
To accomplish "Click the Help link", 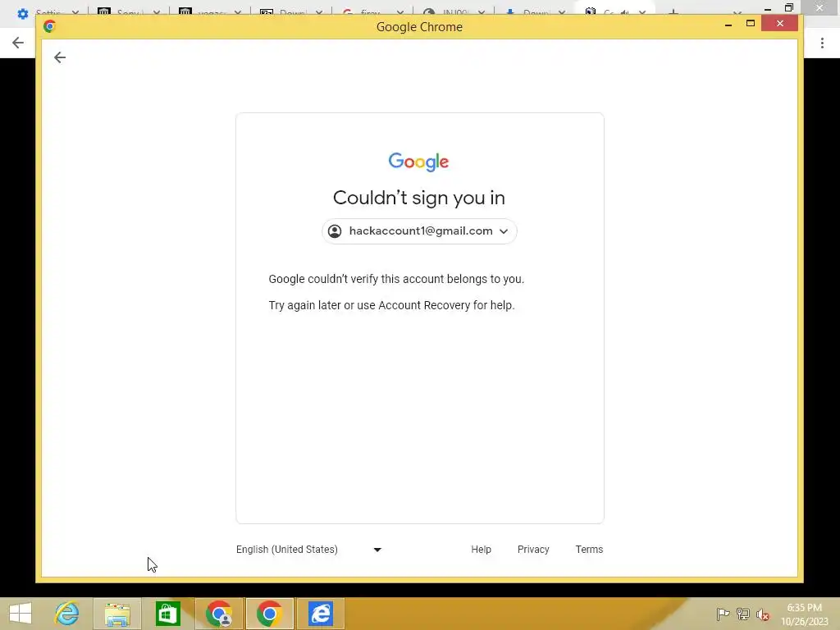I will click(481, 549).
